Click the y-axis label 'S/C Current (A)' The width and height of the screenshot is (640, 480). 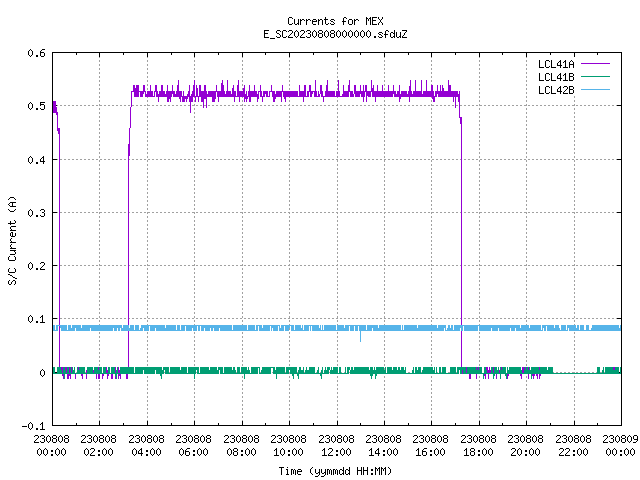(x=12, y=241)
